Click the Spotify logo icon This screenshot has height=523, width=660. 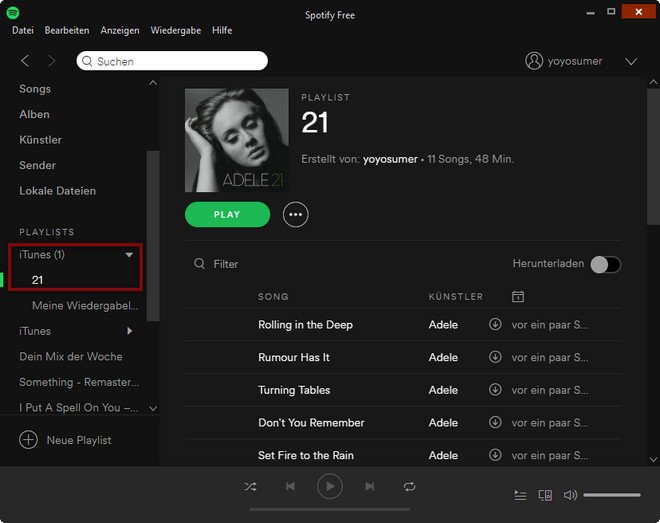click(x=13, y=13)
